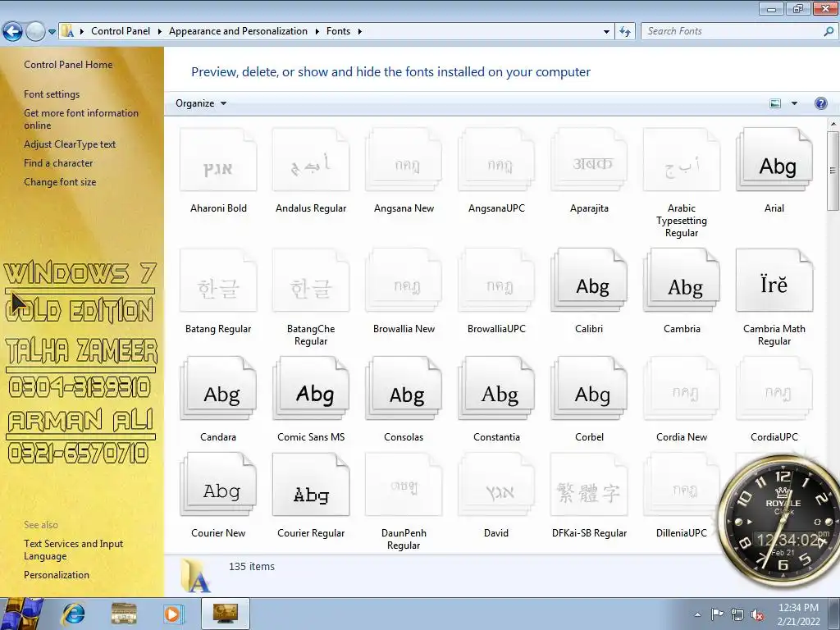Select the CordiaUPC font icon
Image resolution: width=840 pixels, height=630 pixels.
click(774, 388)
